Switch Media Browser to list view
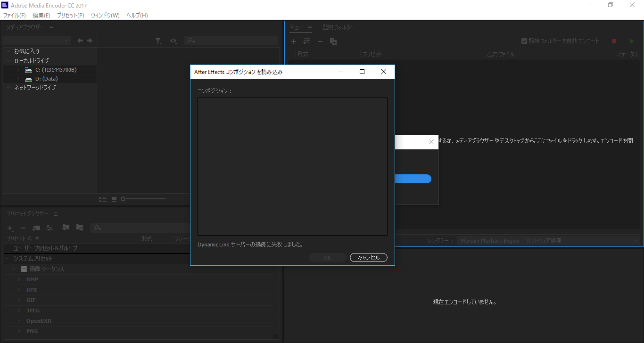 [103, 199]
